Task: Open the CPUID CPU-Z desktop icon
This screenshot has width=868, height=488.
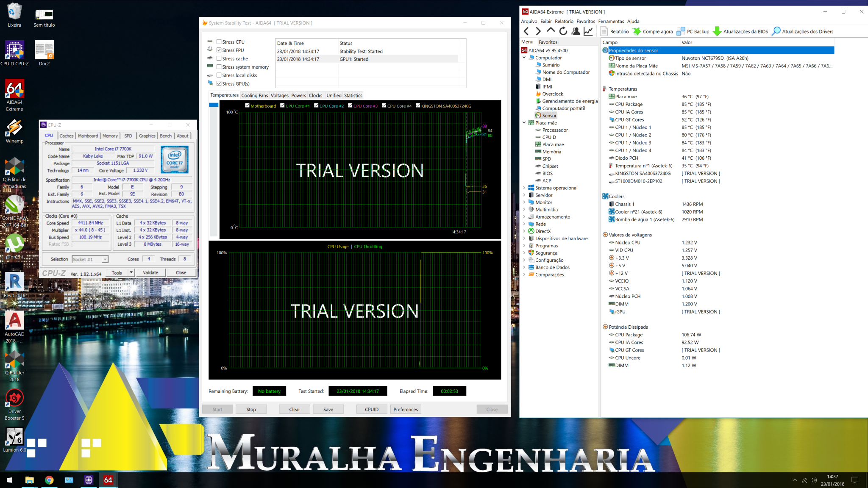Action: [14, 53]
